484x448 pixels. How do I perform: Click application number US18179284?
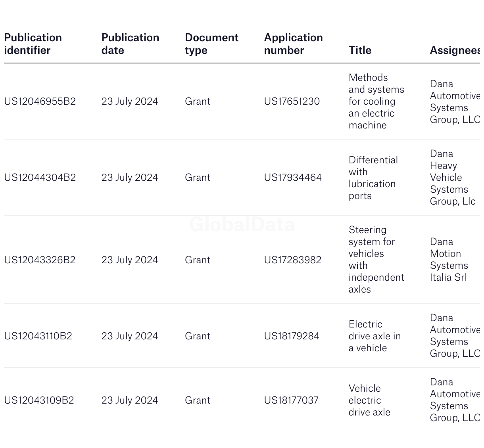[x=292, y=336]
